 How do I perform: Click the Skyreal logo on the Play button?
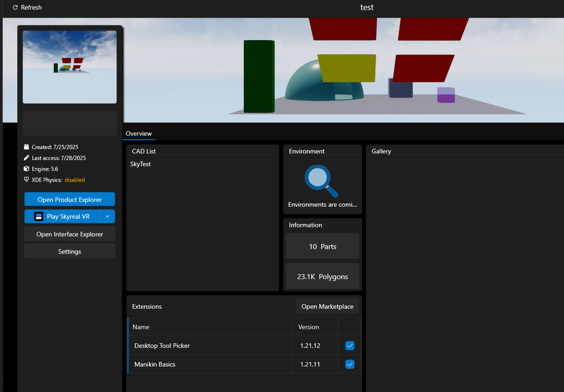(x=39, y=216)
